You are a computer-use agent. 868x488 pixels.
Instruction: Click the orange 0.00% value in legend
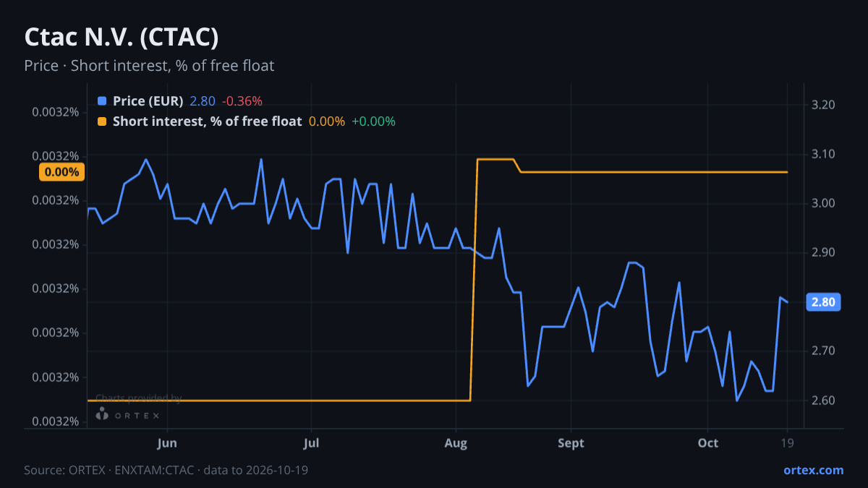[327, 121]
